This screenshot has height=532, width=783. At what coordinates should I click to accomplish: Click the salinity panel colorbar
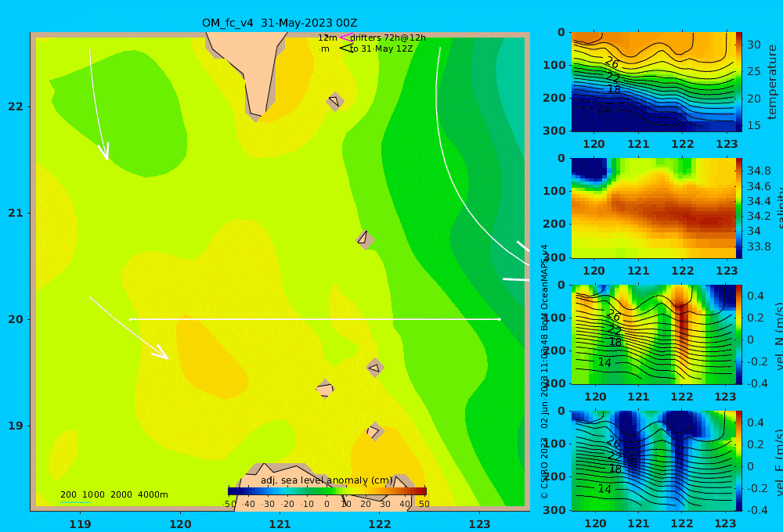pos(739,208)
